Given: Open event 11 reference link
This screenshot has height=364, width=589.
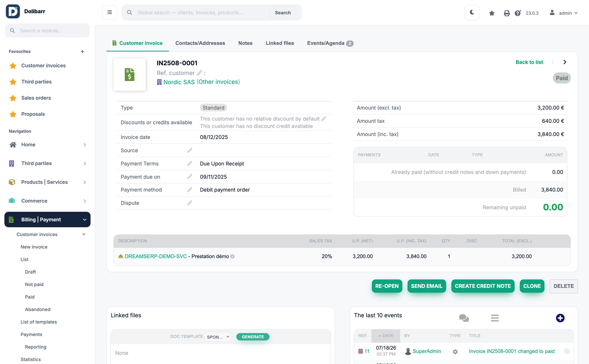Looking at the screenshot, I should (x=364, y=351).
